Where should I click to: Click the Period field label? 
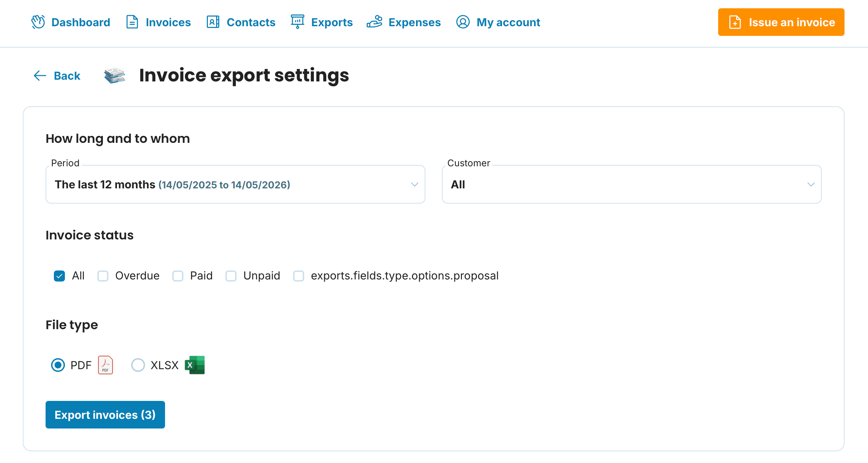pos(65,163)
